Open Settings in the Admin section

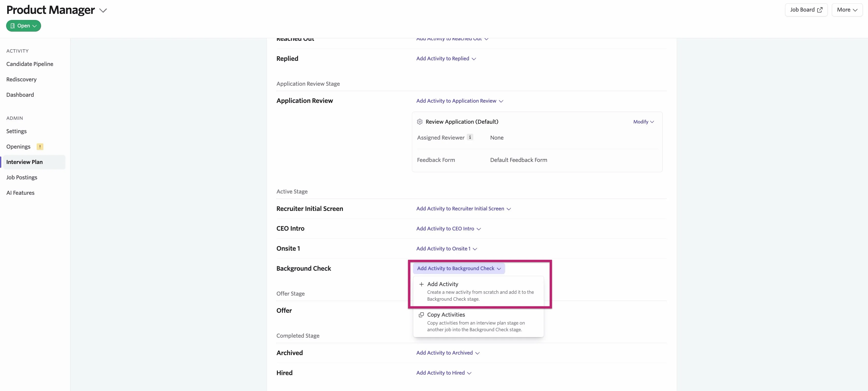(x=16, y=131)
